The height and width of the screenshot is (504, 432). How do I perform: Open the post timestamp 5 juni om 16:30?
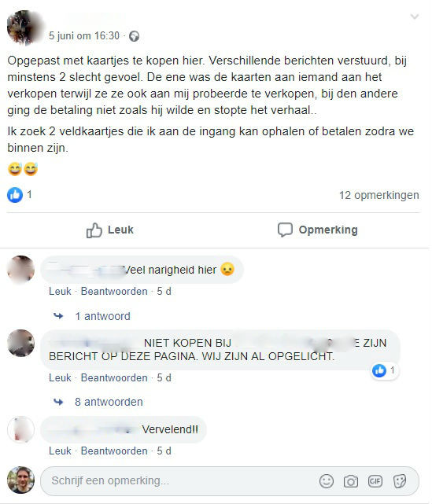coord(84,35)
